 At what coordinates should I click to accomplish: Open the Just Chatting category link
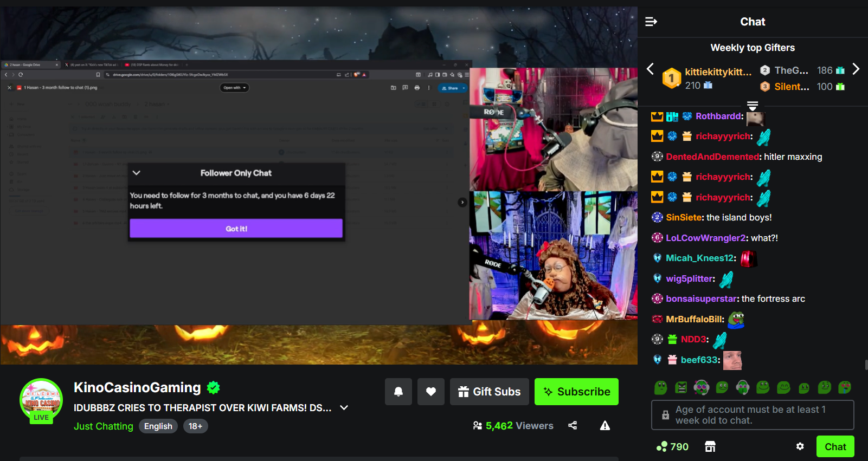click(104, 426)
